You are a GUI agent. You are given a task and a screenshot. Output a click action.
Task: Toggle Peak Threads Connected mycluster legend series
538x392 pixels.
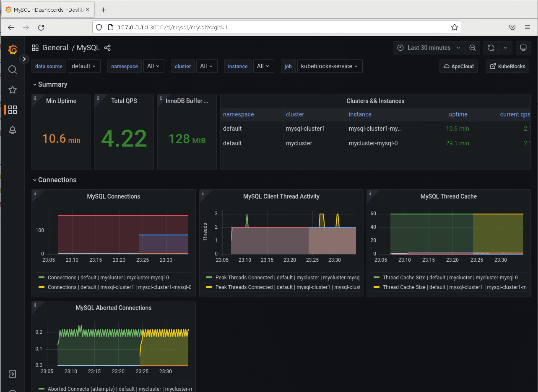click(287, 278)
